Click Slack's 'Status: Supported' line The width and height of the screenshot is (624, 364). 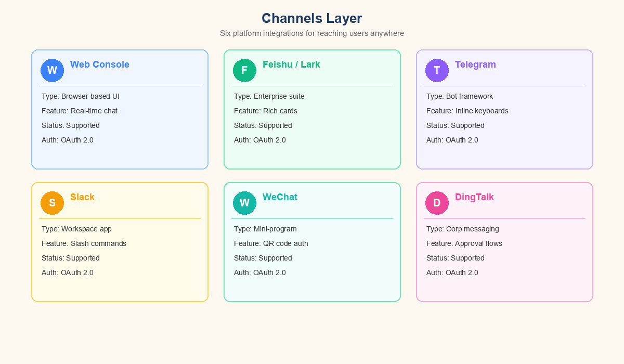71,258
